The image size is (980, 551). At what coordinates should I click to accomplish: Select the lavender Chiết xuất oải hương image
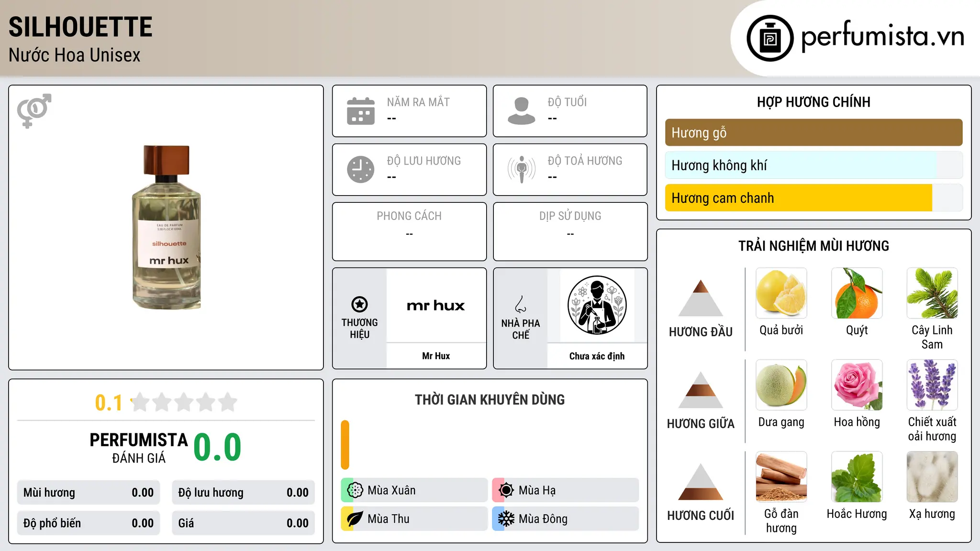click(932, 385)
